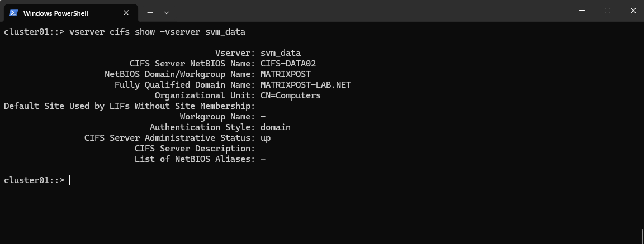The height and width of the screenshot is (244, 644).
Task: Click the 'vserver cifs show' command text
Action: click(x=112, y=32)
